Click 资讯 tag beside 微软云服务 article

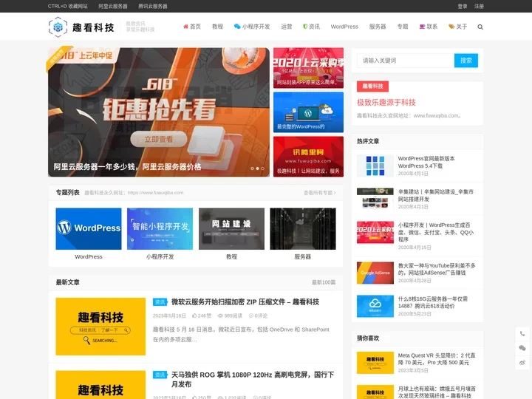tap(160, 302)
